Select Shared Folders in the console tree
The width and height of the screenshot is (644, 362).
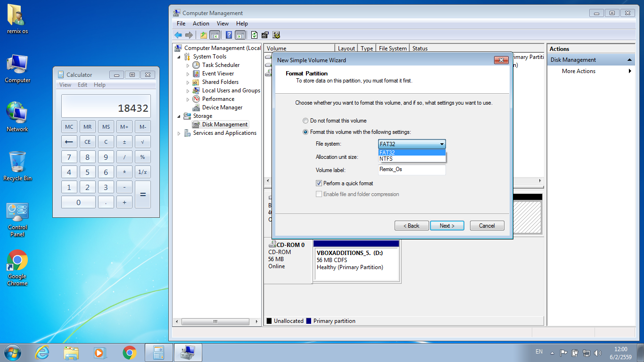[220, 82]
